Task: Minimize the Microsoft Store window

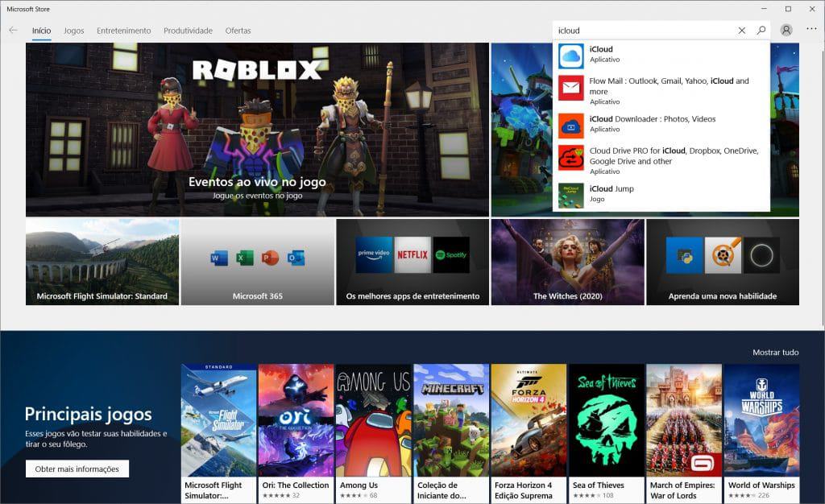Action: (764, 9)
